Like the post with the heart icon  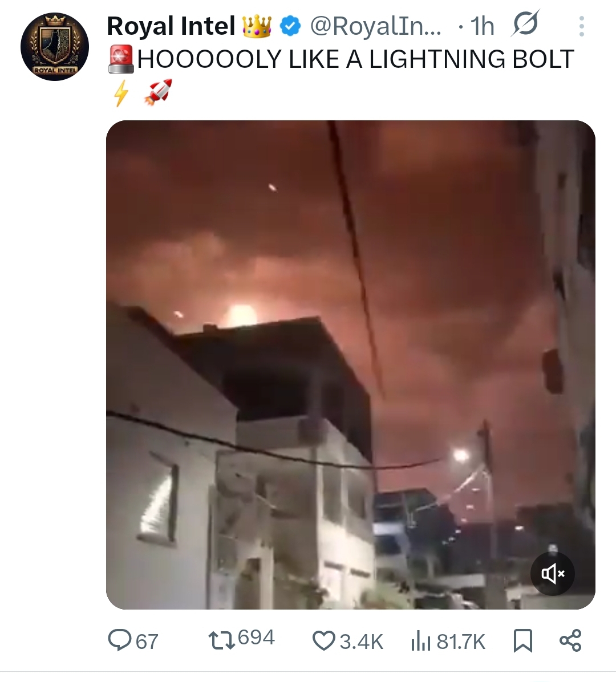point(323,641)
